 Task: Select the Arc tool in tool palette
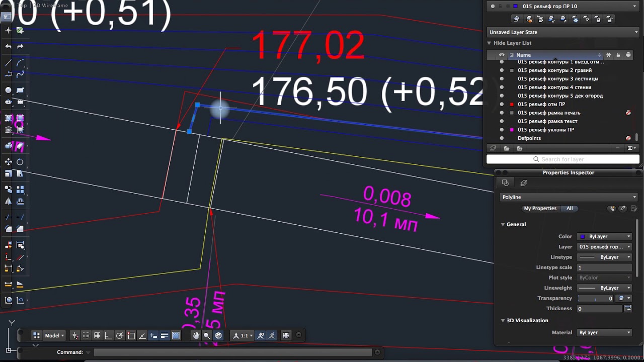point(20,63)
